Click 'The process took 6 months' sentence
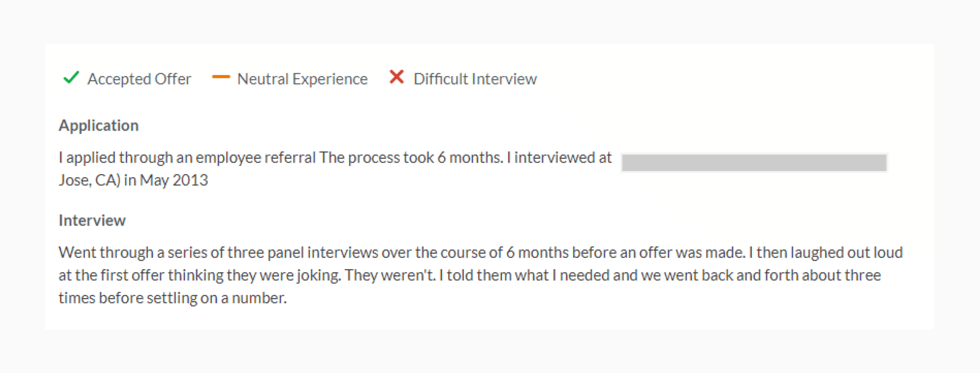This screenshot has height=373, width=980. point(411,158)
